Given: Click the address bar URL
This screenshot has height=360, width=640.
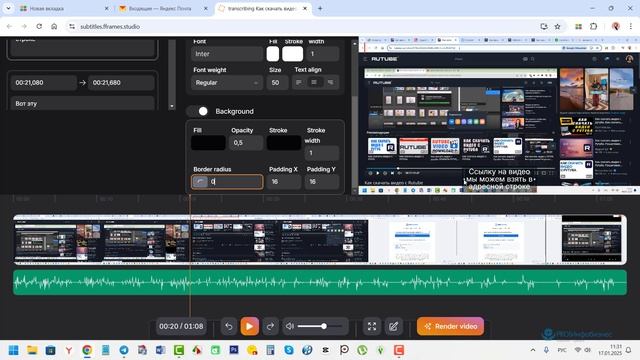Looking at the screenshot, I should click(110, 26).
